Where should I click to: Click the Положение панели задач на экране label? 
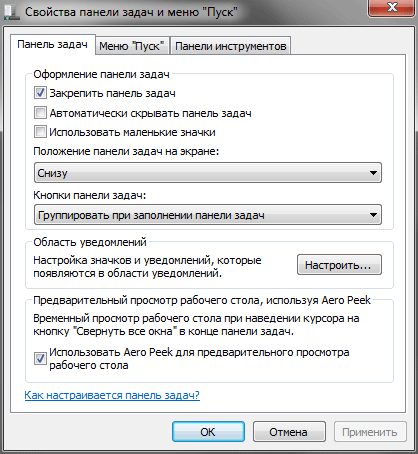click(126, 151)
